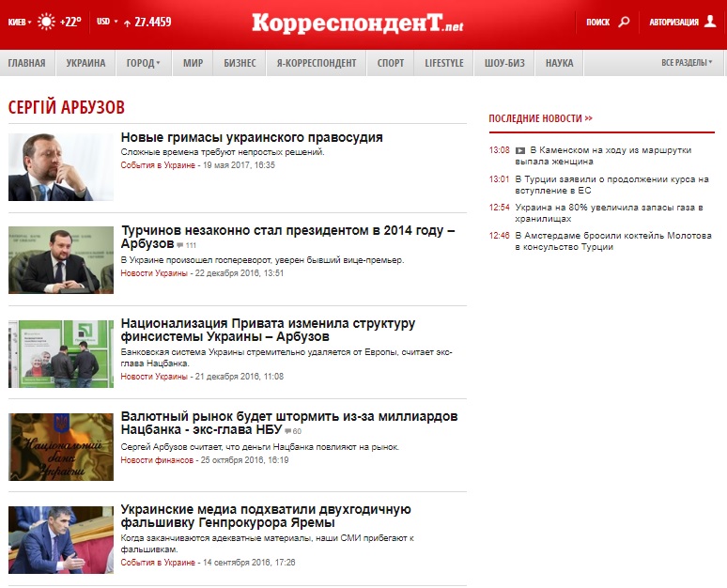Open the Спорт navigation tab

391,63
